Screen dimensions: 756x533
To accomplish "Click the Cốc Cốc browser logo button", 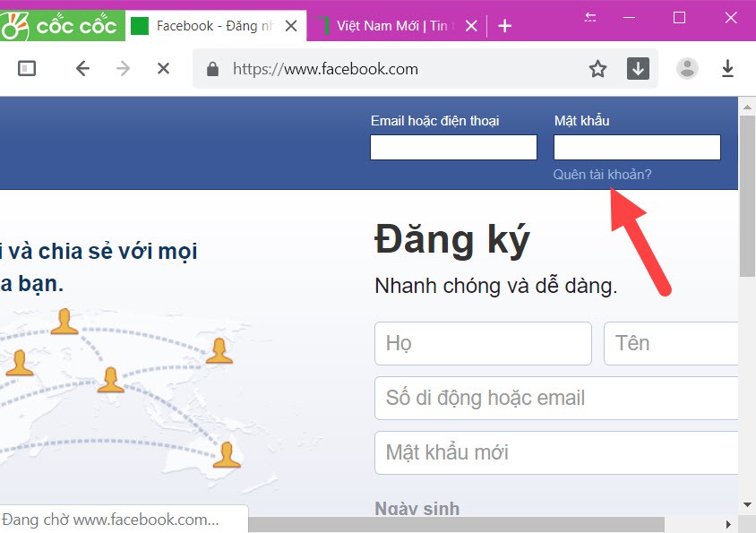I will (x=62, y=25).
